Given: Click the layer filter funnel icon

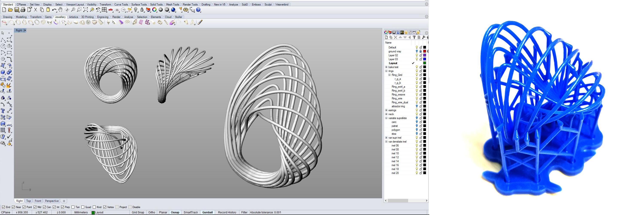Looking at the screenshot, I should point(414,37).
